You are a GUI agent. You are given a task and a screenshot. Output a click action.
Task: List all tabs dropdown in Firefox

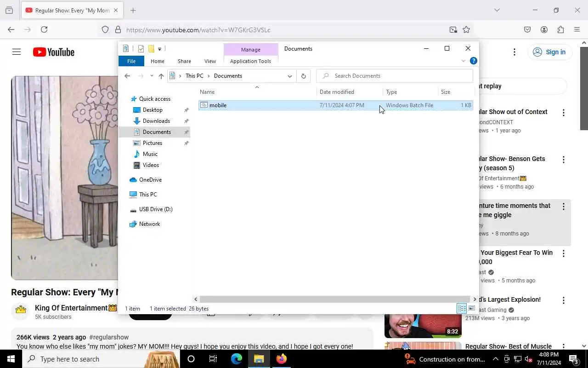pos(497,10)
